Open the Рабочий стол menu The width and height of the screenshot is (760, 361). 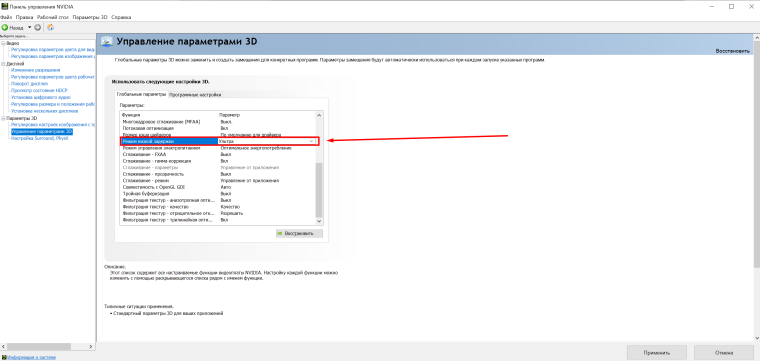(x=53, y=17)
